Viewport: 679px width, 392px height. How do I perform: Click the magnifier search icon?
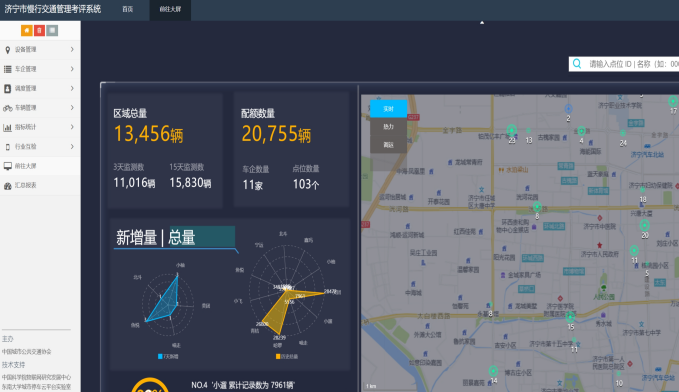coord(577,64)
